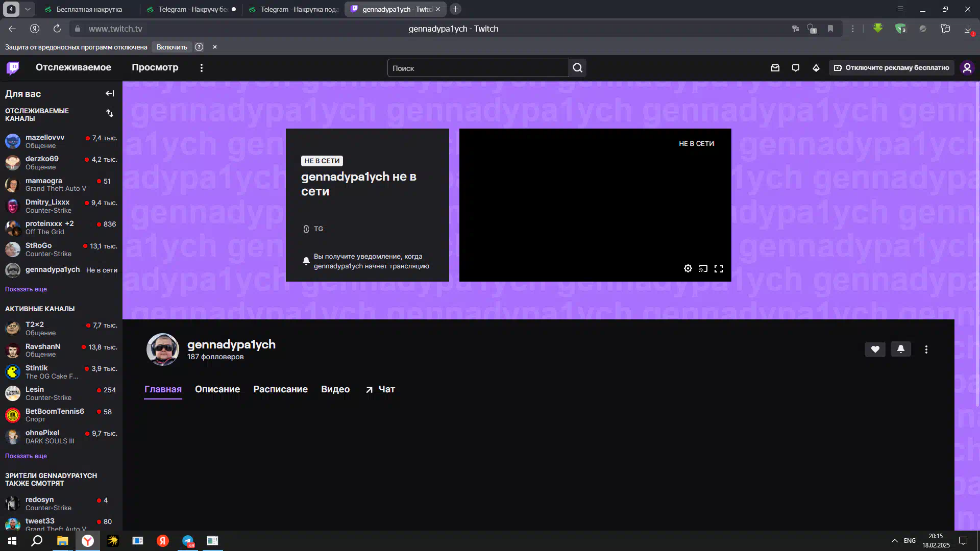Switch to the Бесплатная накрутка browser tab
The width and height of the screenshot is (980, 551).
pos(89,9)
